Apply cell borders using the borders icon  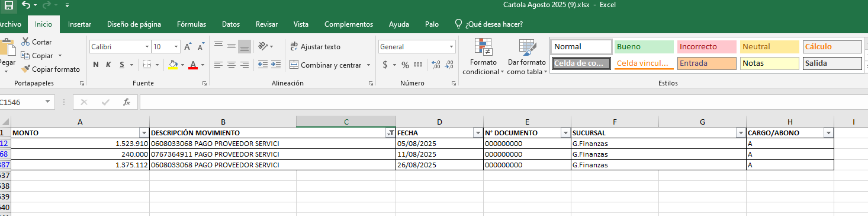(147, 65)
